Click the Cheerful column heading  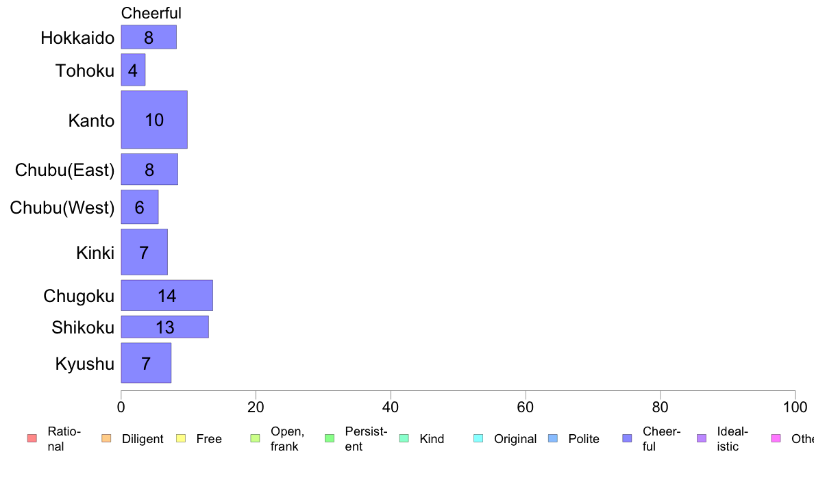click(x=151, y=13)
